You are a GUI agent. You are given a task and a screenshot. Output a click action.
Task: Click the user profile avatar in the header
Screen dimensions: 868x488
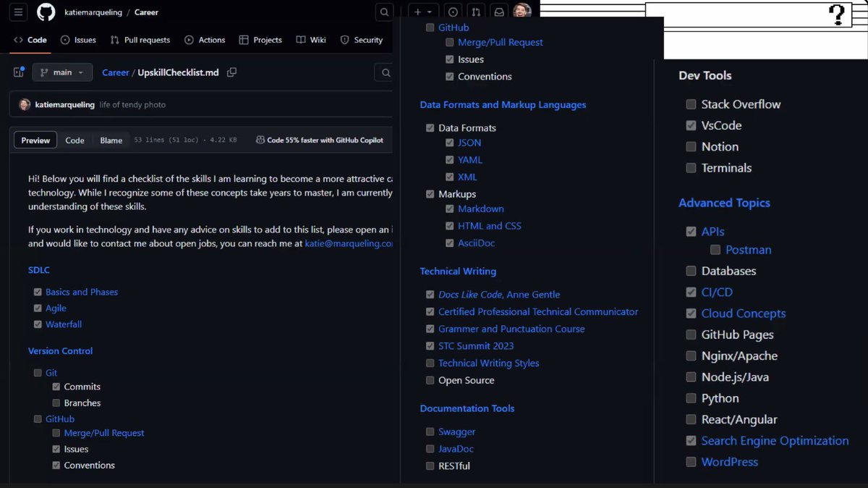coord(522,12)
